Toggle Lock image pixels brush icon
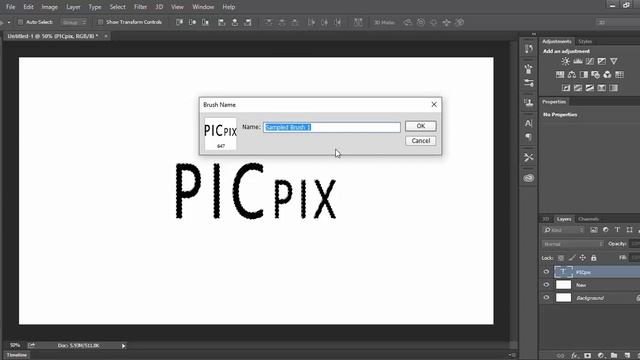The image size is (640, 360). pyautogui.click(x=572, y=258)
